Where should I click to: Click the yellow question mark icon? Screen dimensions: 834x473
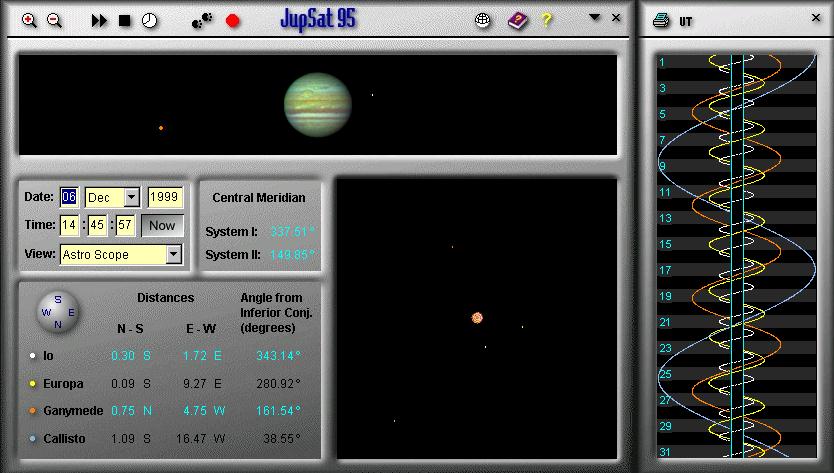546,20
